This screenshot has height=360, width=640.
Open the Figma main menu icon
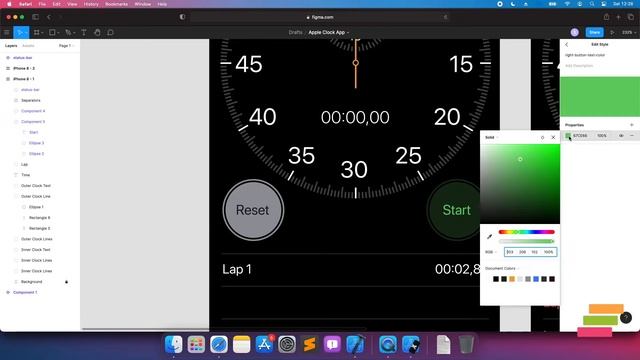[x=7, y=32]
